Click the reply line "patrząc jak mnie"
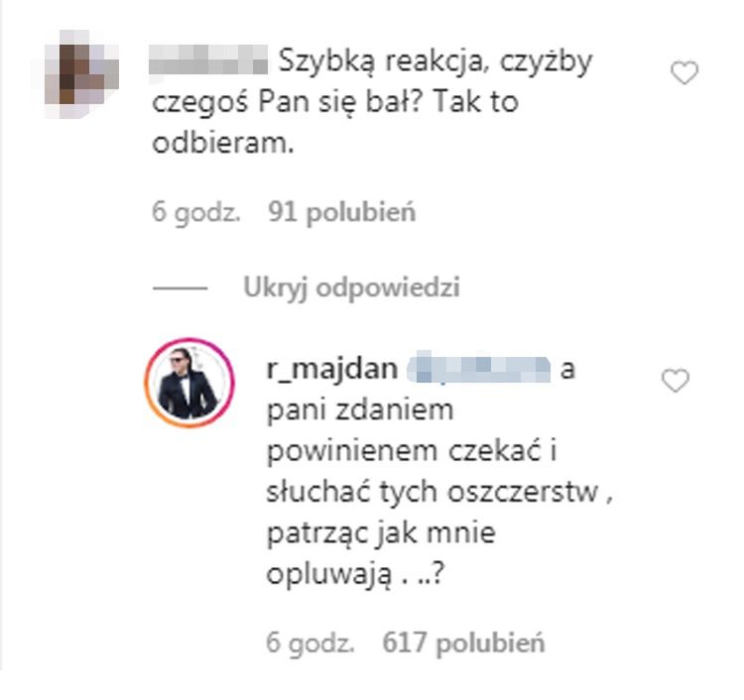The height and width of the screenshot is (700, 744). point(381,533)
